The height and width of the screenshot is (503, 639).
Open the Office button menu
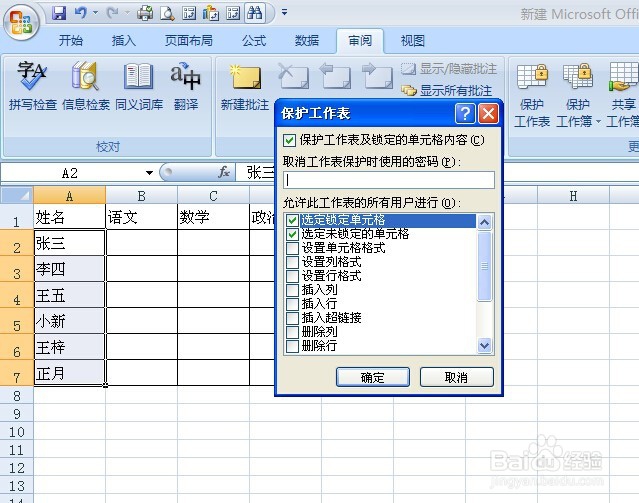21,22
